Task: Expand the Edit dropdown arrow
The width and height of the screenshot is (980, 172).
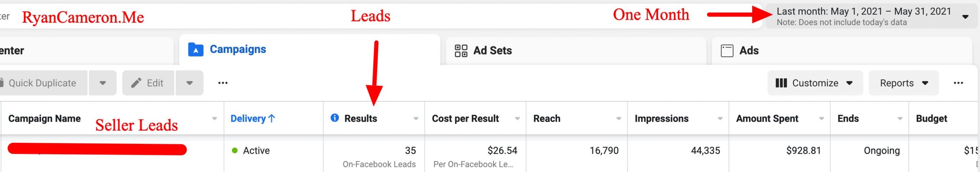Action: tap(189, 83)
